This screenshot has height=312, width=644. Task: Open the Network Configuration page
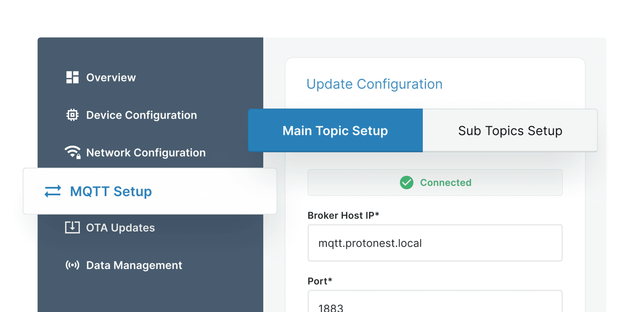[x=146, y=152]
